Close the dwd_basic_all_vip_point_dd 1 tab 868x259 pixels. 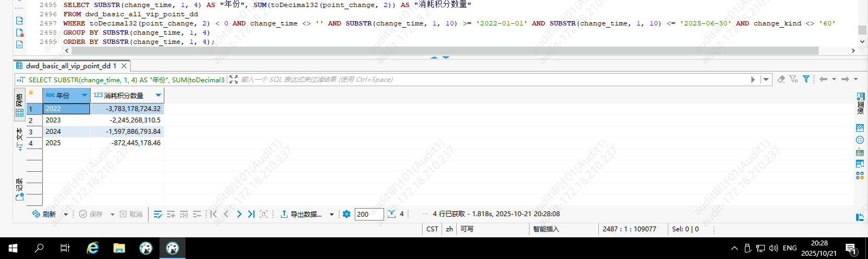point(124,66)
